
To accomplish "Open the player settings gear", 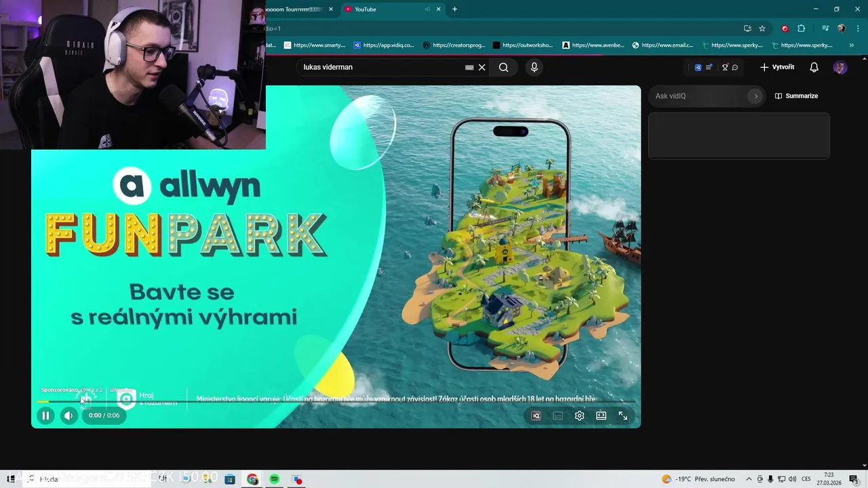I will 579,416.
